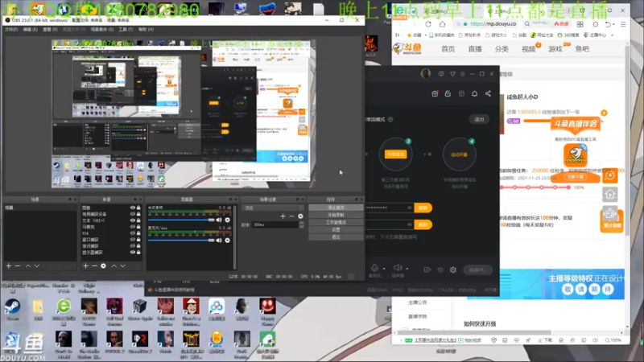Move scene up in scenes panel
The width and height of the screenshot is (644, 362).
28,266
